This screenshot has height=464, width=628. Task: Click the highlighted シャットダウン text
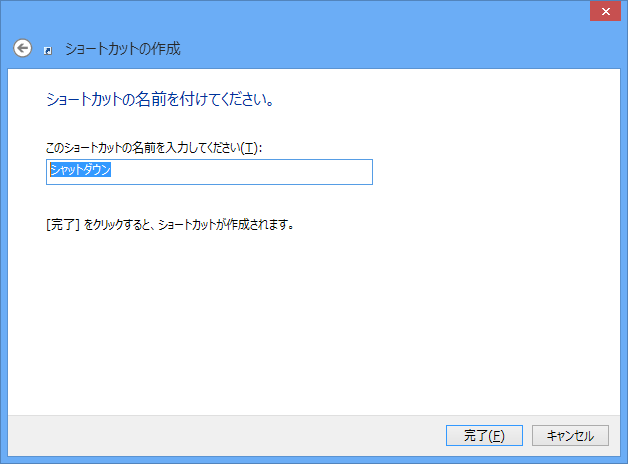tap(80, 170)
